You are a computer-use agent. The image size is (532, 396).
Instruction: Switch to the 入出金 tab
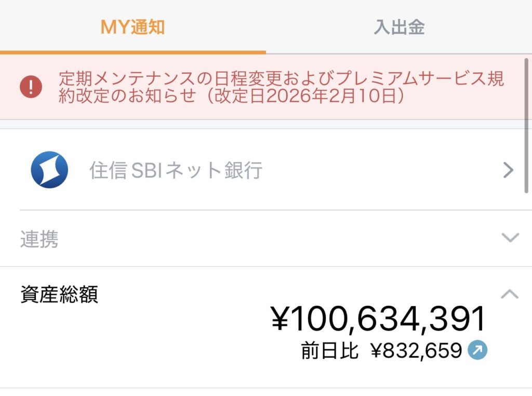coord(399,27)
